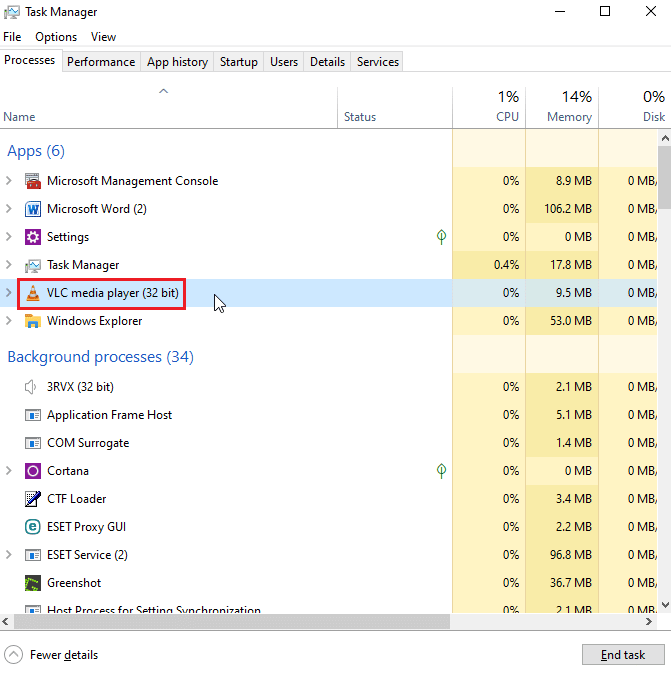Switch to the Users tab
Screen dimensions: 671x676
[x=284, y=62]
